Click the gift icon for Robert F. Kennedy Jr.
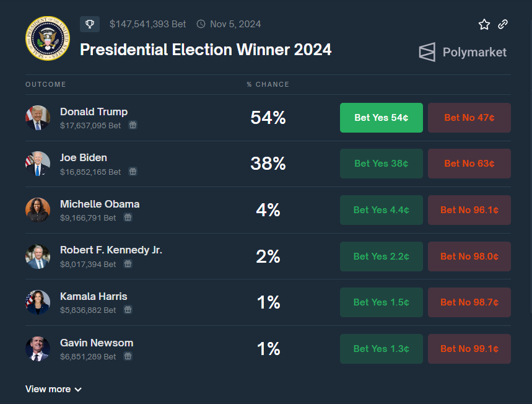 tap(128, 264)
